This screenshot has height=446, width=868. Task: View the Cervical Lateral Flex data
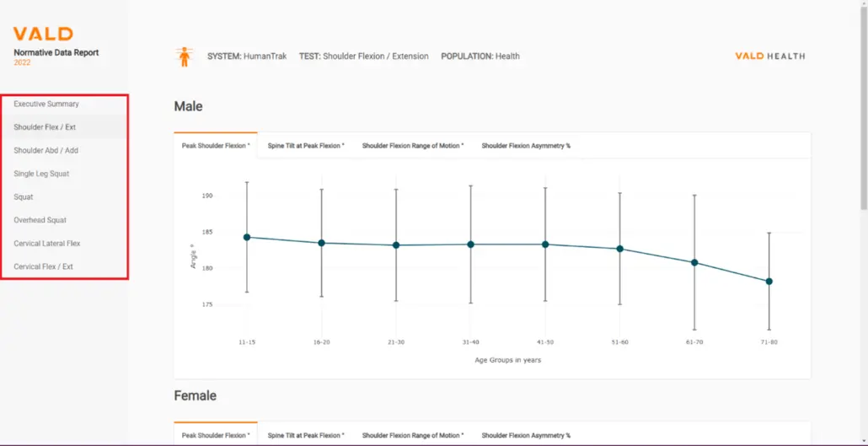point(47,243)
